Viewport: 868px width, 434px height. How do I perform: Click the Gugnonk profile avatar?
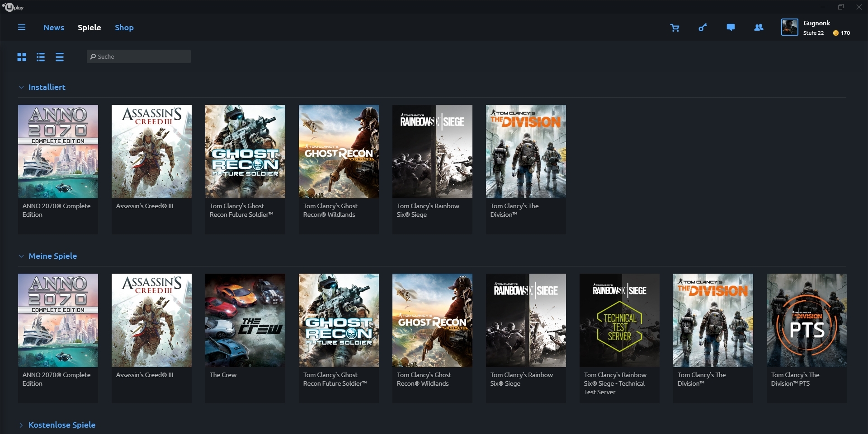click(x=789, y=28)
